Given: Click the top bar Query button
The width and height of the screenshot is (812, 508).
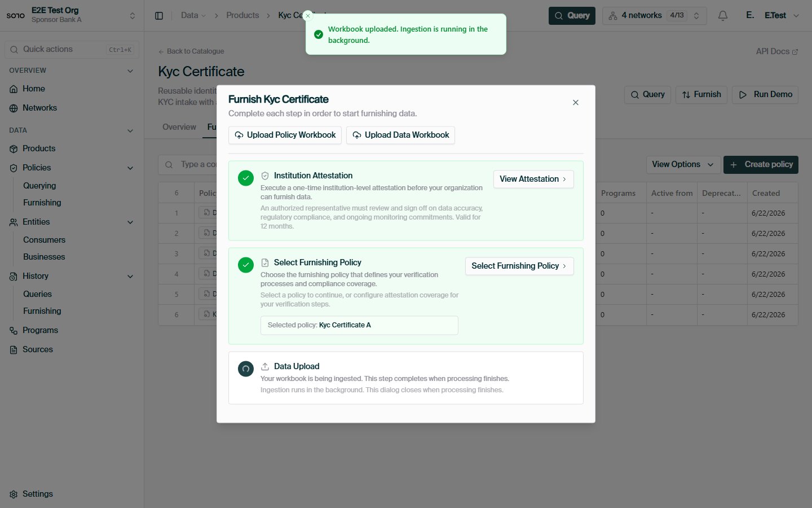Looking at the screenshot, I should pyautogui.click(x=572, y=16).
